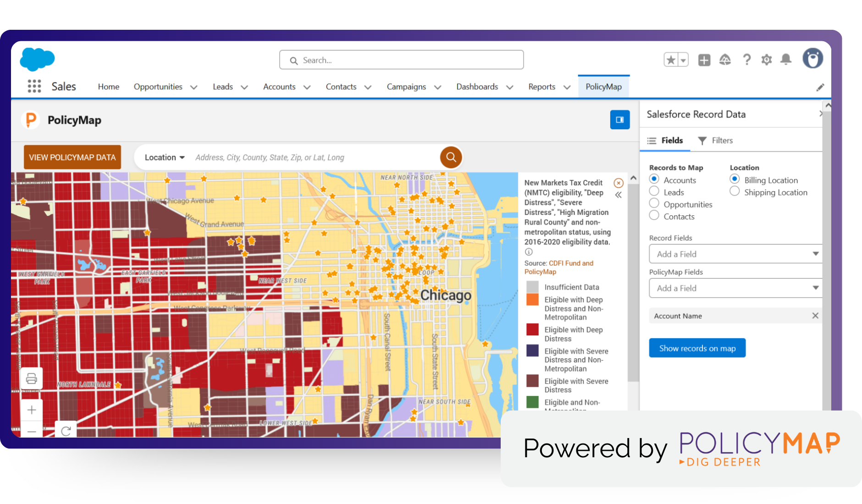862x504 pixels.
Task: Open the notifications bell icon
Action: pos(786,60)
